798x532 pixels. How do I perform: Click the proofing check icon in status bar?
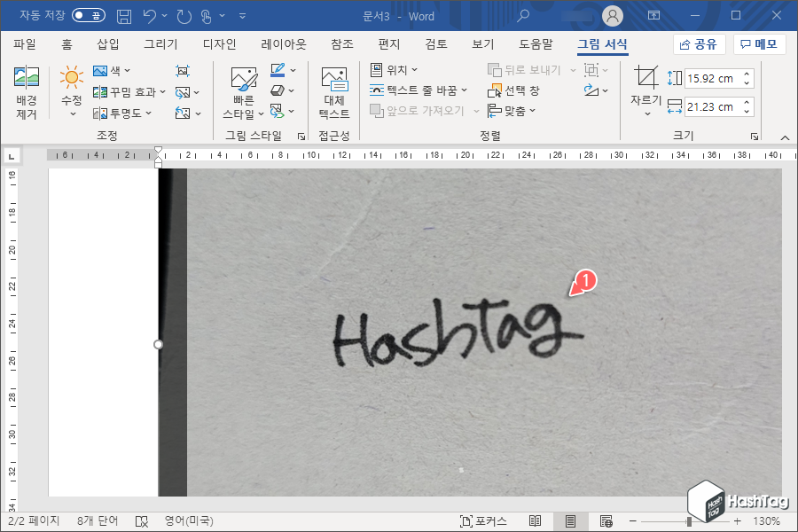pos(142,521)
